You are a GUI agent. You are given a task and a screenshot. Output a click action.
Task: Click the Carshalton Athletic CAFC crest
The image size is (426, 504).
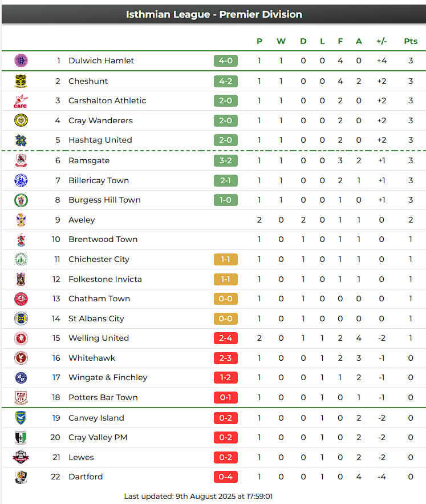tap(21, 101)
